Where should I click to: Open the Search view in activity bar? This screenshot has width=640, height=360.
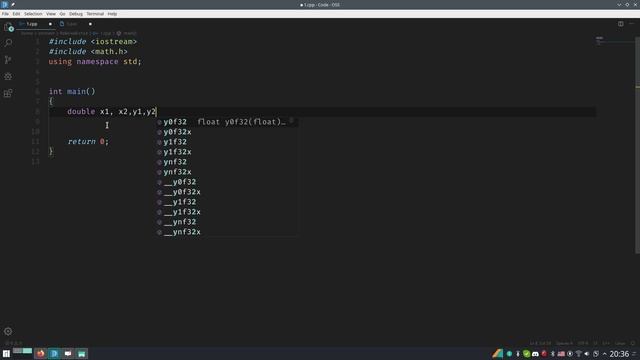tap(8, 42)
